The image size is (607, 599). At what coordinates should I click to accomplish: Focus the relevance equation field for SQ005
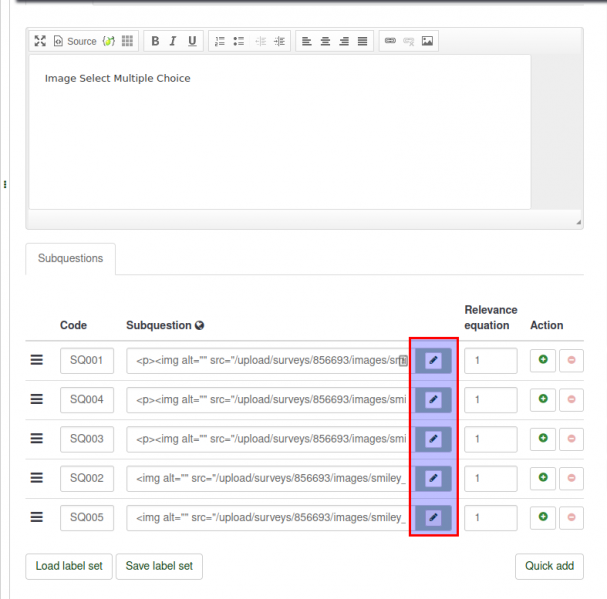[x=490, y=517]
